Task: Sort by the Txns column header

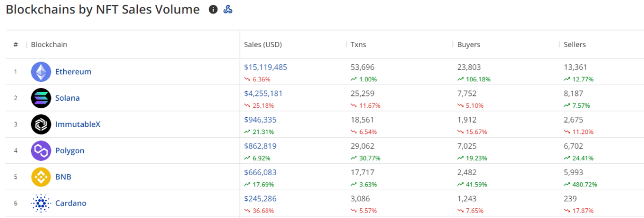Action: pos(358,44)
